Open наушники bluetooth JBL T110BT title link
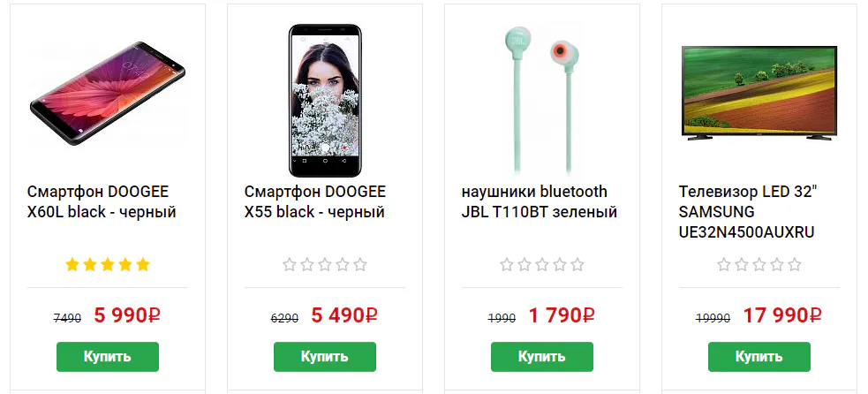This screenshot has height=394, width=868. point(540,201)
